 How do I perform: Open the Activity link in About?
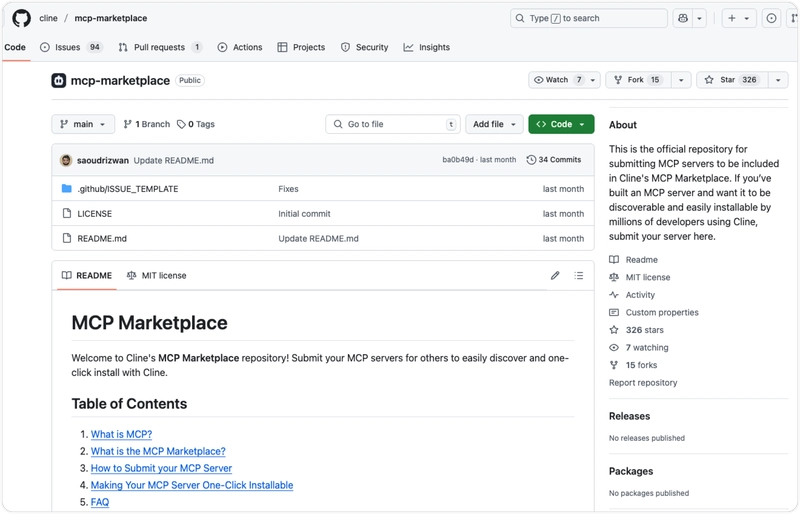(x=632, y=295)
